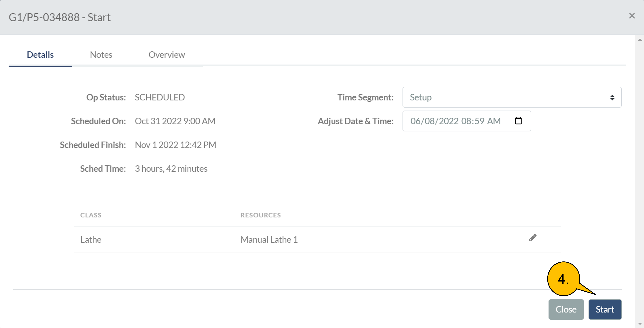The image size is (644, 328).
Task: Click the Manual Lathe 1 resource
Action: (x=269, y=240)
